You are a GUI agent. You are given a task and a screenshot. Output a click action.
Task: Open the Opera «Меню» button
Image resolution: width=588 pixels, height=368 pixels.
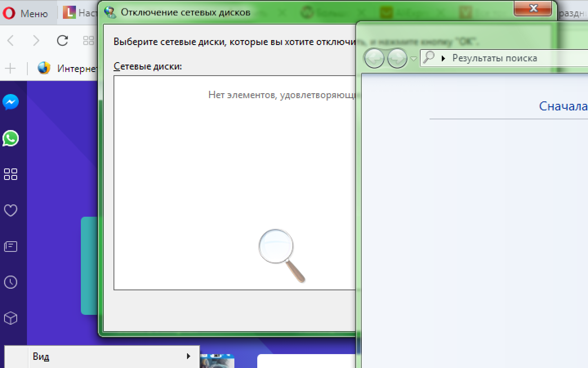pyautogui.click(x=25, y=13)
